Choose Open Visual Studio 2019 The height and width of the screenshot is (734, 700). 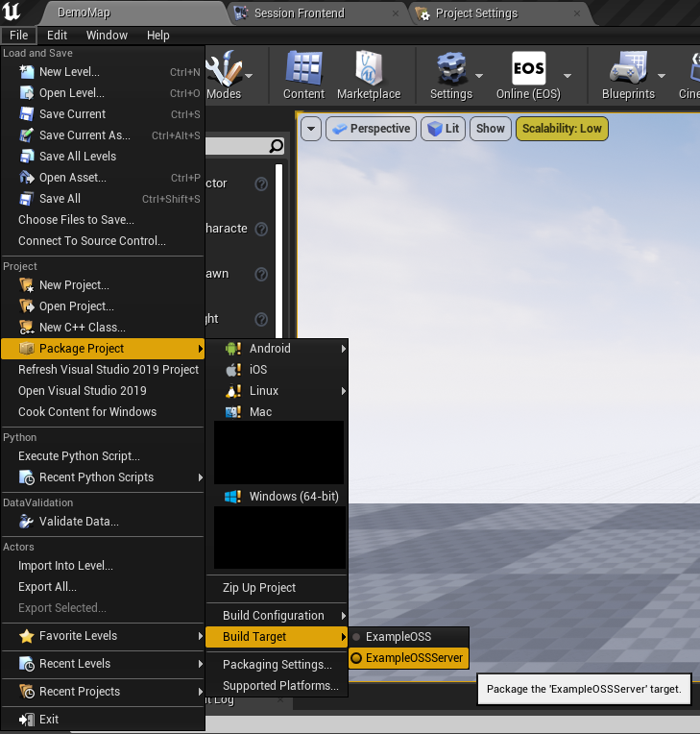point(103,391)
